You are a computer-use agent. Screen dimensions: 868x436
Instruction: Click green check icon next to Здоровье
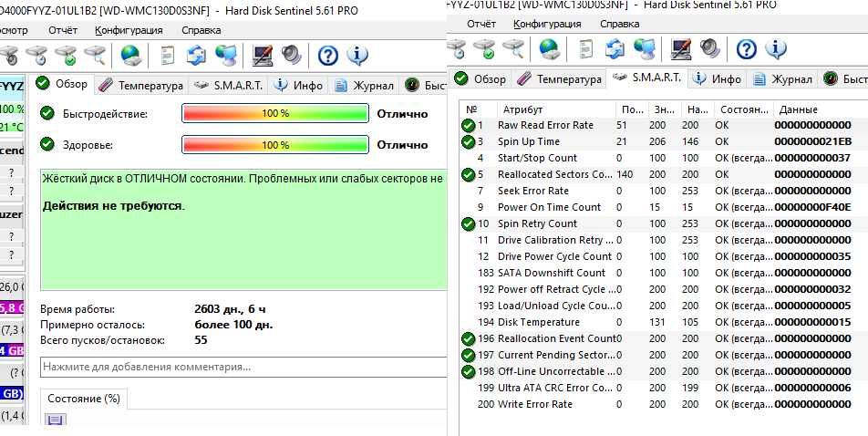point(47,144)
